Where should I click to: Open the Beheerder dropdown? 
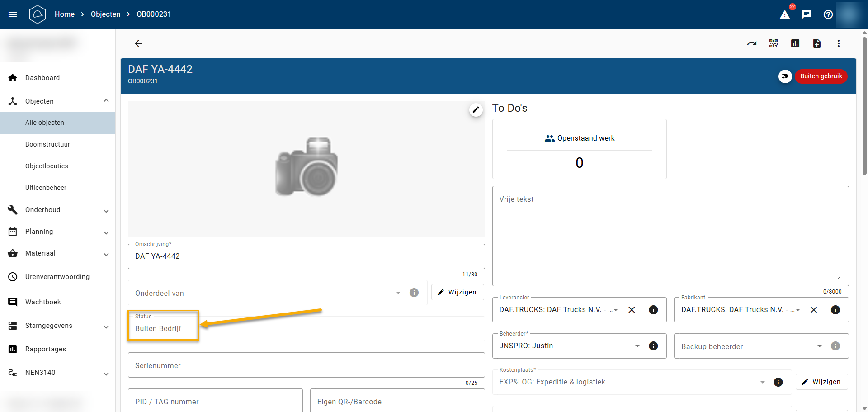click(637, 346)
